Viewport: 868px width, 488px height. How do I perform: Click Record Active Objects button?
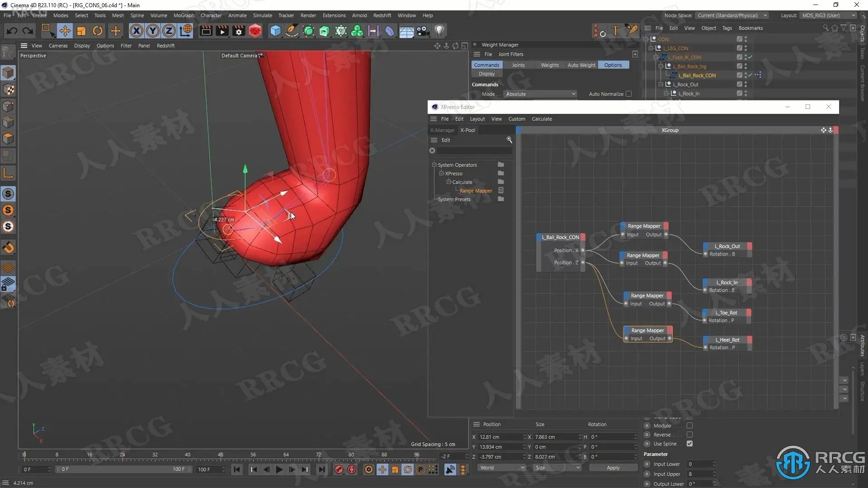coord(339,469)
